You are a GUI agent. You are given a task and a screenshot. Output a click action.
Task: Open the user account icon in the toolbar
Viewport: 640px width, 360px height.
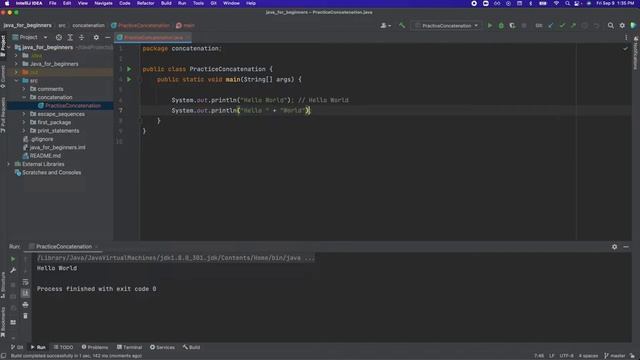coord(385,25)
